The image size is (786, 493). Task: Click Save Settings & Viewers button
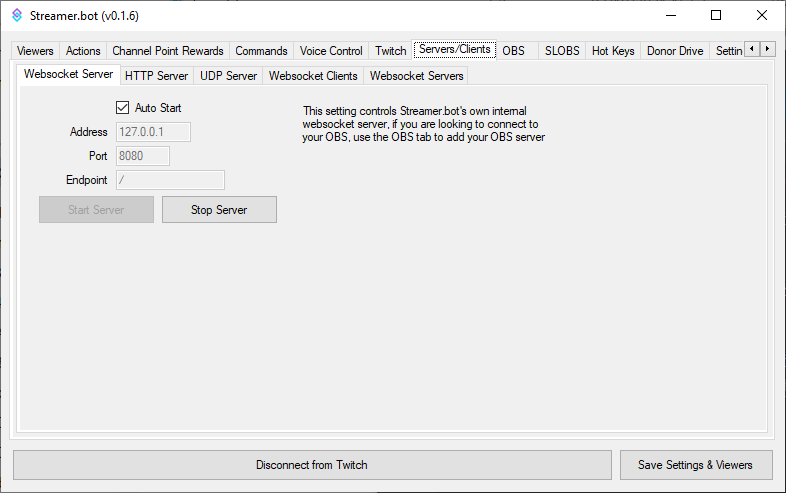(695, 465)
